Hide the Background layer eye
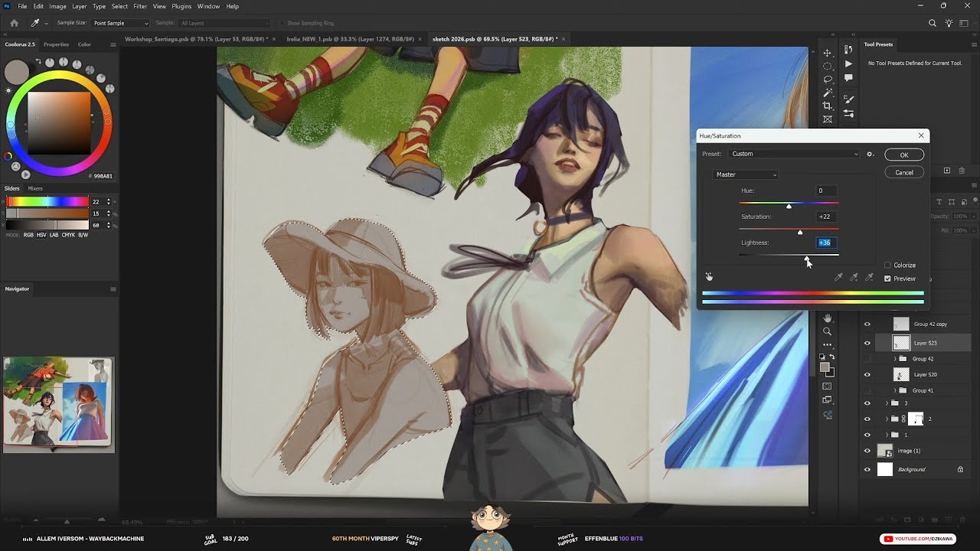This screenshot has height=551, width=980. click(x=867, y=469)
